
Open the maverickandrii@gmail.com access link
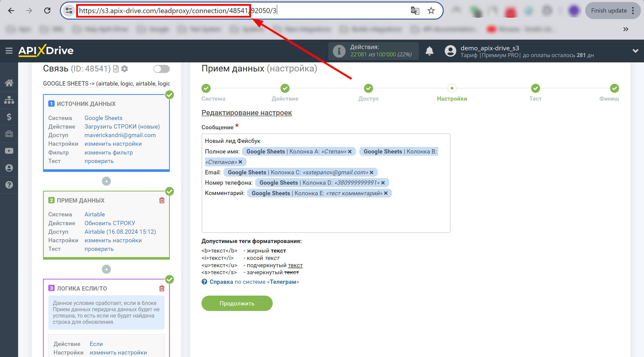click(120, 135)
